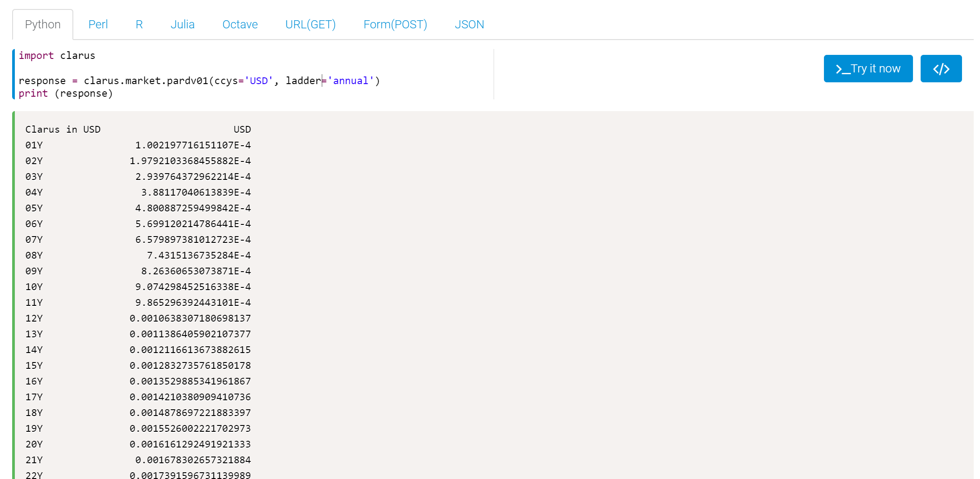Click the 03Y row label
Viewport: 980px width, 479px height.
coord(34,177)
